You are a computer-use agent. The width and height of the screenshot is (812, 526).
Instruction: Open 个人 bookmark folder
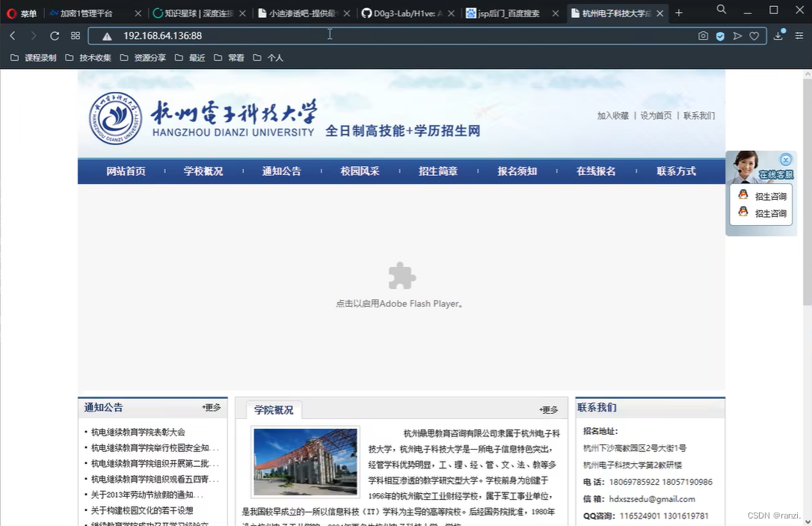point(268,58)
